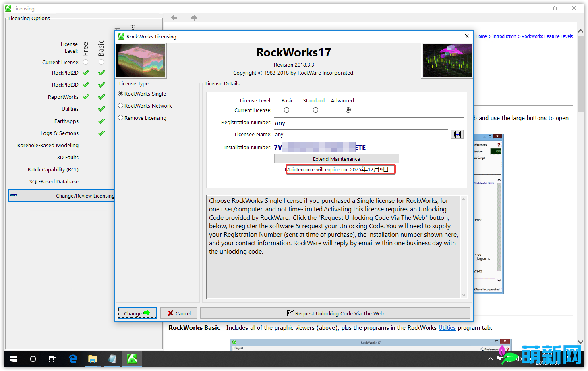Click SQL-Based Database label
Image resolution: width=588 pixels, height=371 pixels.
tap(54, 182)
